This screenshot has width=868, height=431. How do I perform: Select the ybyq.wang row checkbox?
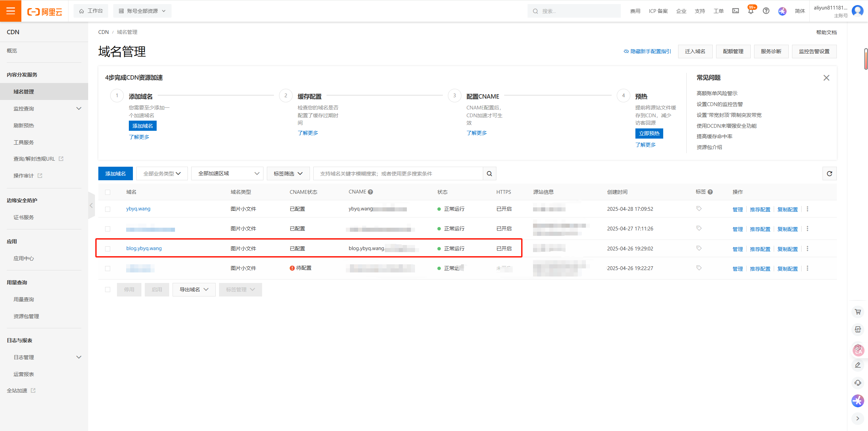coord(107,209)
